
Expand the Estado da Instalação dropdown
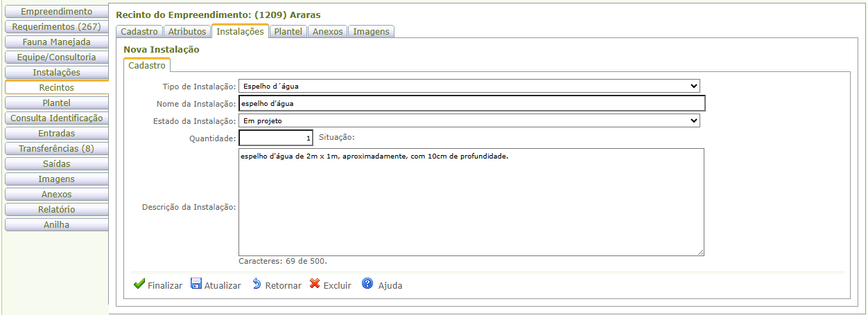click(469, 120)
